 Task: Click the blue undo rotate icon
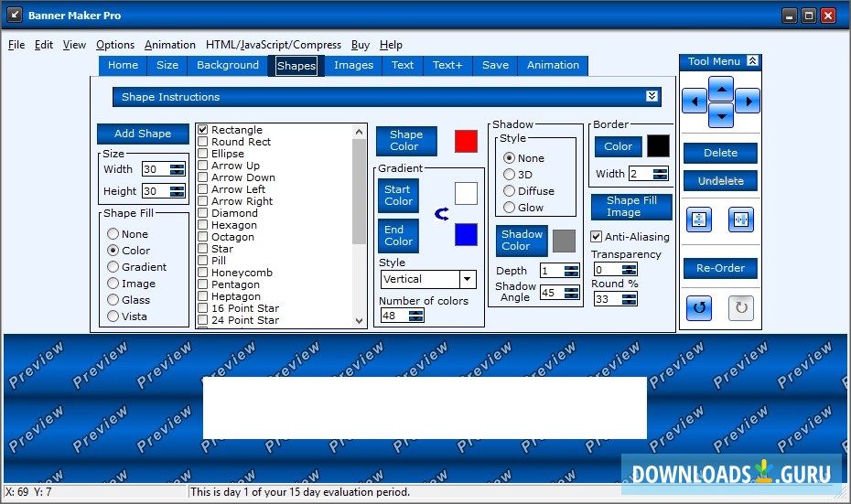point(699,308)
